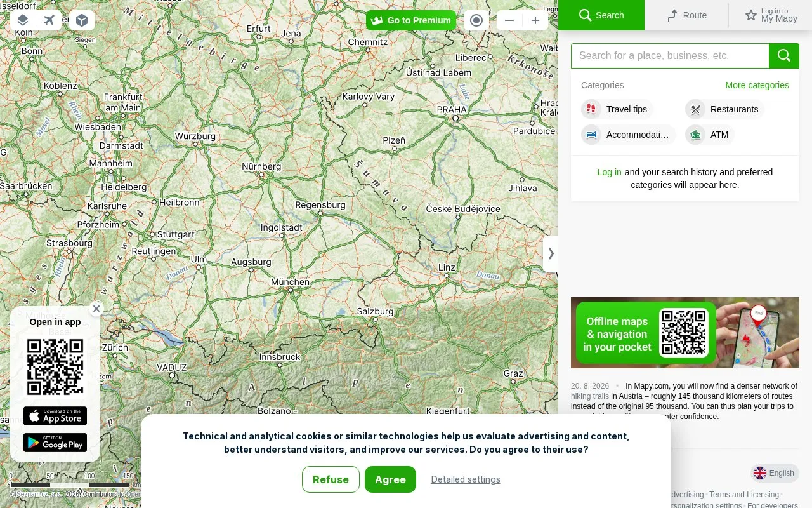Viewport: 812px width, 508px height.
Task: Open the hiking trails news link
Action: tap(590, 396)
